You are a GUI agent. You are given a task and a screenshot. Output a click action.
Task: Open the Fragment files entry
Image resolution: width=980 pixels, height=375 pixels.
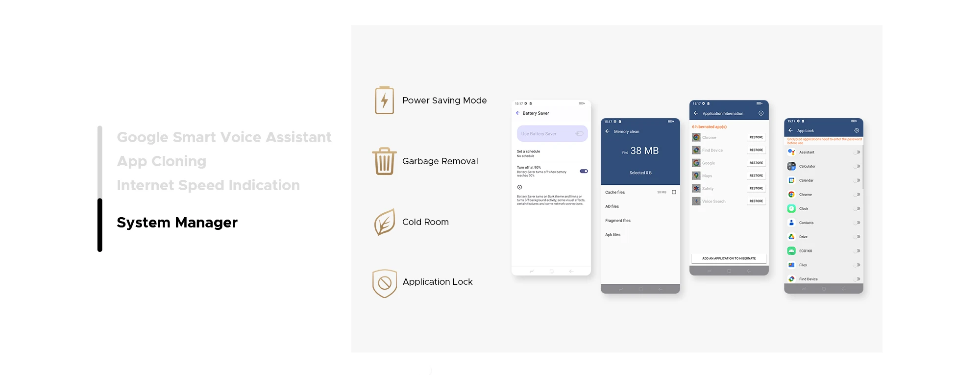(x=618, y=221)
